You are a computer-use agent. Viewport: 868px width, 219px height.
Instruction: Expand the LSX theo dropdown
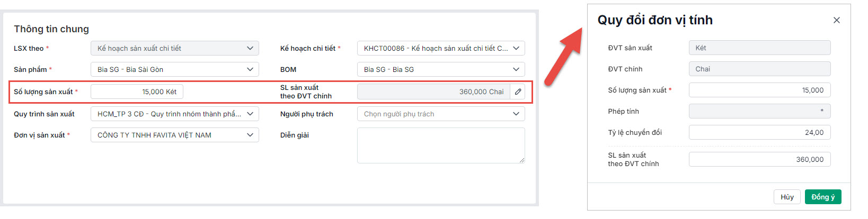click(x=174, y=48)
